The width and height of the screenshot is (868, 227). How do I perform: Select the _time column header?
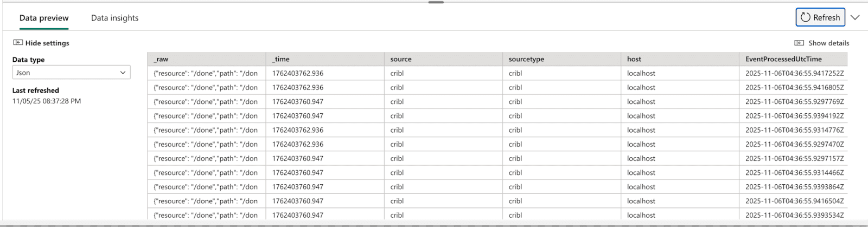click(x=324, y=59)
